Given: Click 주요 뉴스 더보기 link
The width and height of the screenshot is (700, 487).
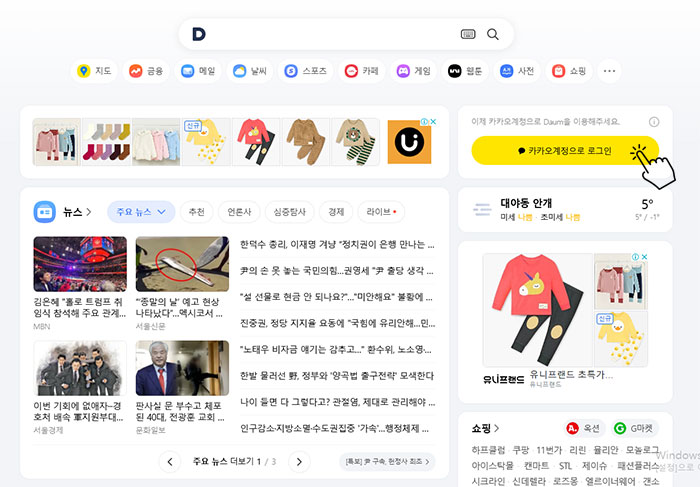Looking at the screenshot, I should click(223, 461).
